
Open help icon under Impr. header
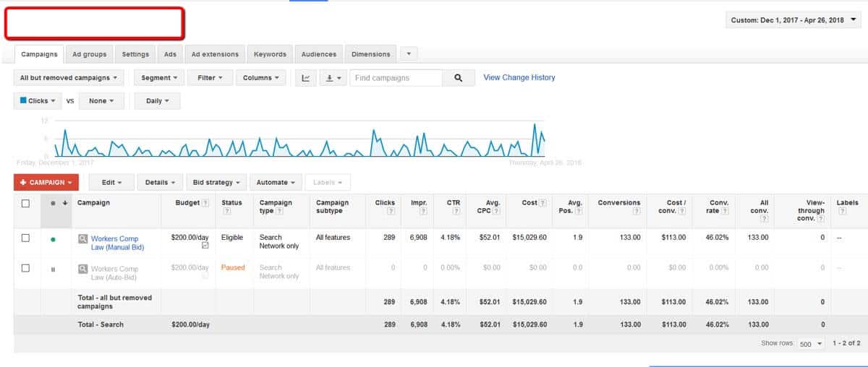(x=423, y=212)
